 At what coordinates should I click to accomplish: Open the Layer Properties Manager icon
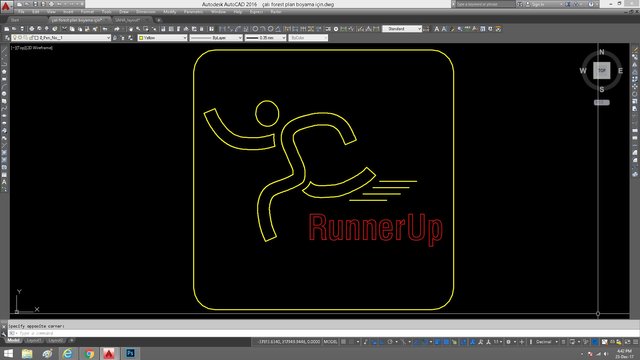tap(7, 38)
